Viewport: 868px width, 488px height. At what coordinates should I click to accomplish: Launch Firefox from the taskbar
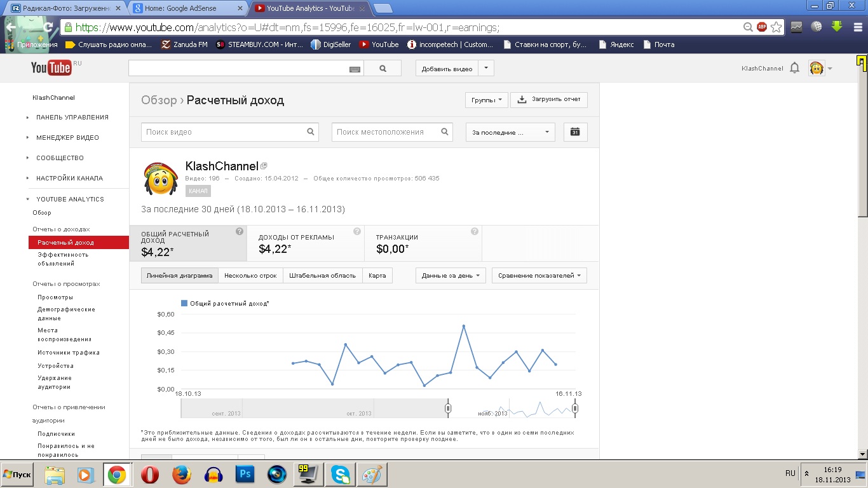pos(182,475)
